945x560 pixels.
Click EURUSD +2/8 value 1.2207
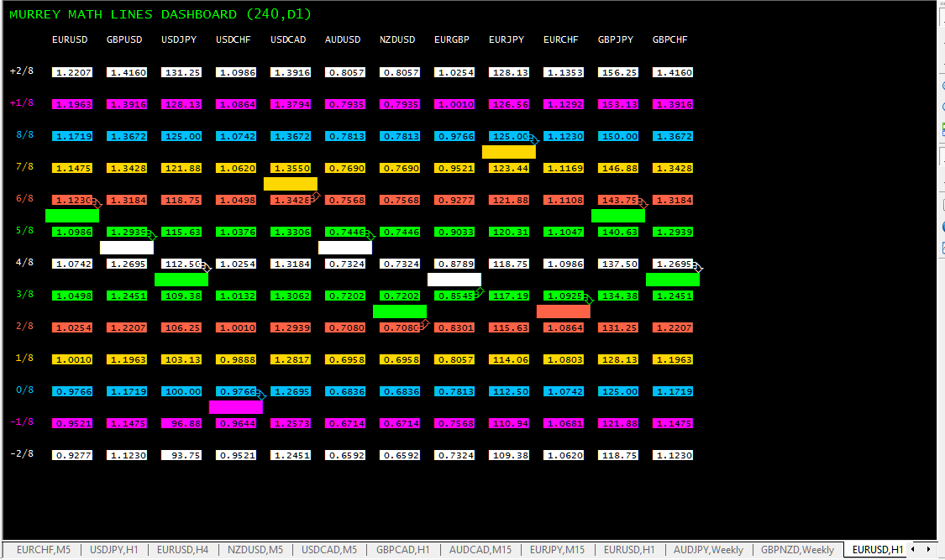pyautogui.click(x=72, y=72)
